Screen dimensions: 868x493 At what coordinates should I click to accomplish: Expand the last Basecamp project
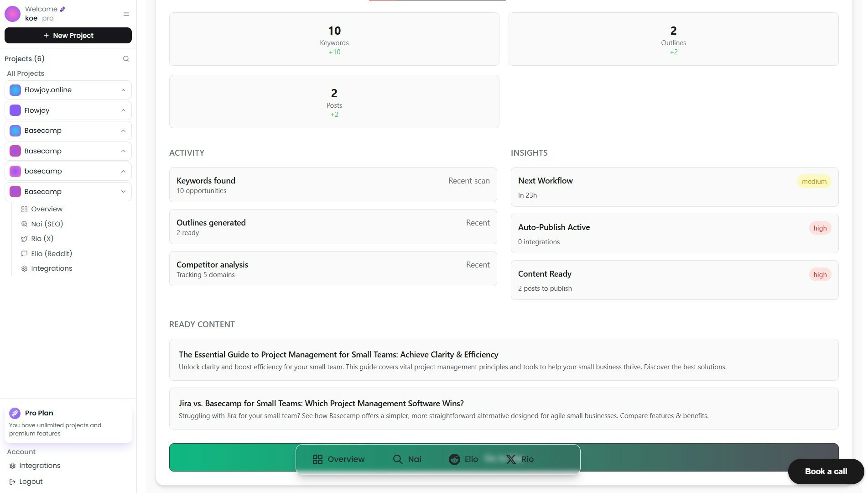123,192
